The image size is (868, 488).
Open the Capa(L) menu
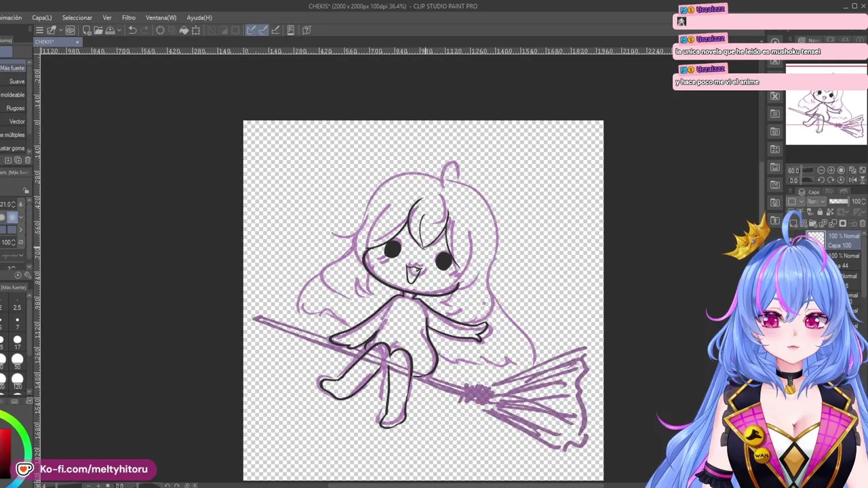point(41,18)
